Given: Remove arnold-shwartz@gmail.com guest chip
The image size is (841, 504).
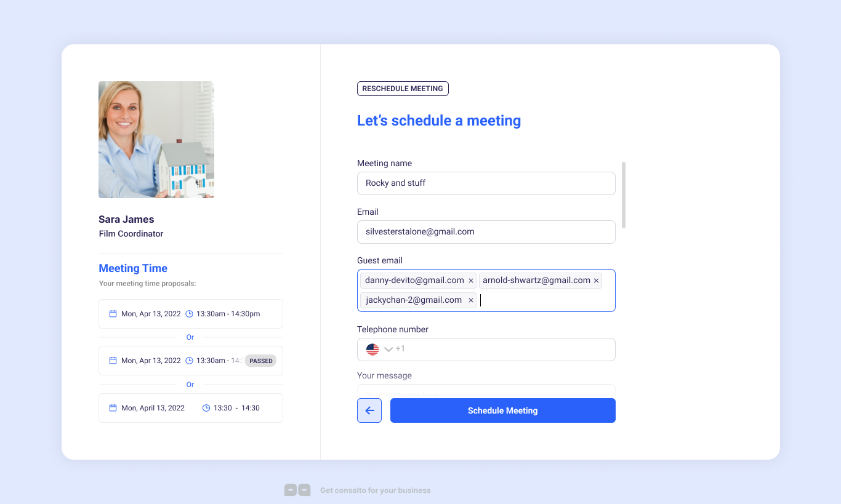Looking at the screenshot, I should [x=596, y=281].
